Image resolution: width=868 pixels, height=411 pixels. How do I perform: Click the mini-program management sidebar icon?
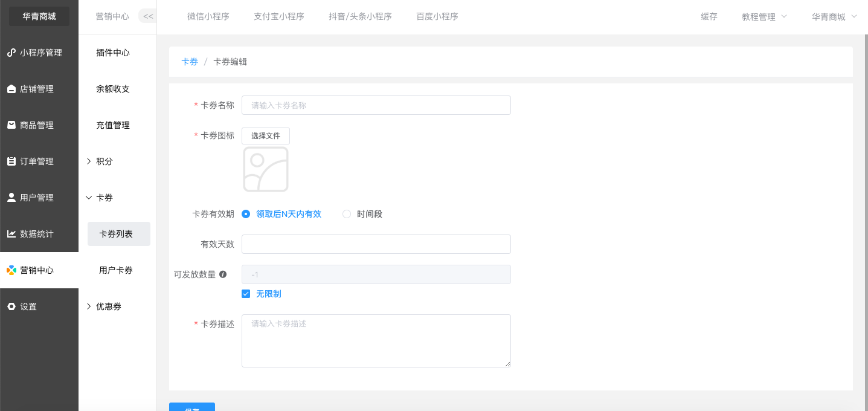11,53
